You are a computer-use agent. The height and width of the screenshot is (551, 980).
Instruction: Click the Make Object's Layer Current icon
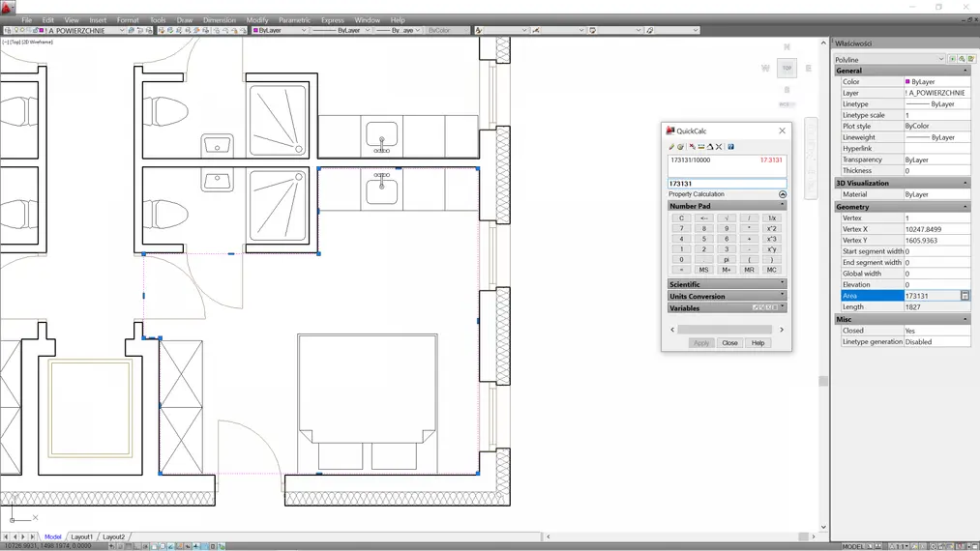[132, 30]
